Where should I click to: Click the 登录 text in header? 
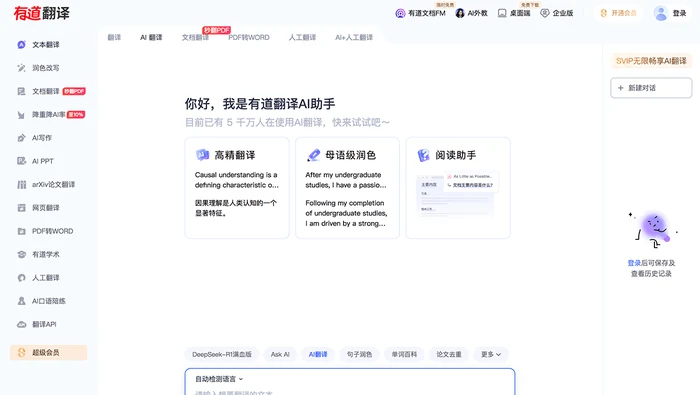click(679, 13)
